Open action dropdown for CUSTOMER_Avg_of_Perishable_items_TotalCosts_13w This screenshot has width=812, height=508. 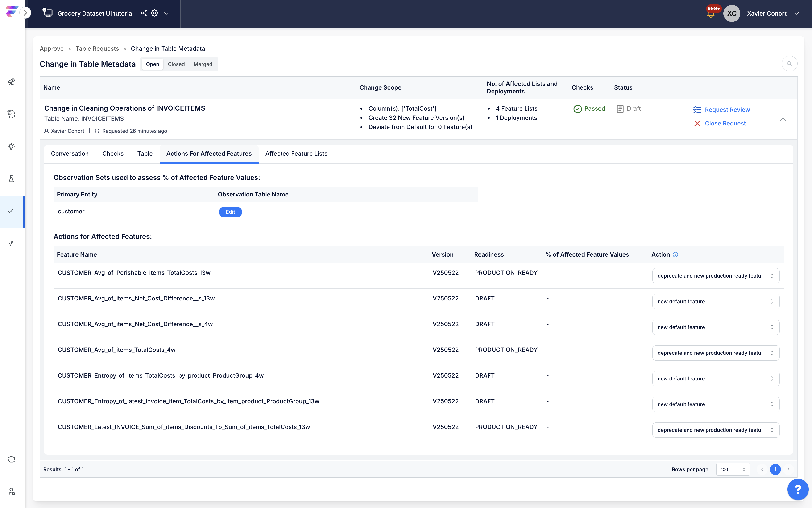pos(716,276)
